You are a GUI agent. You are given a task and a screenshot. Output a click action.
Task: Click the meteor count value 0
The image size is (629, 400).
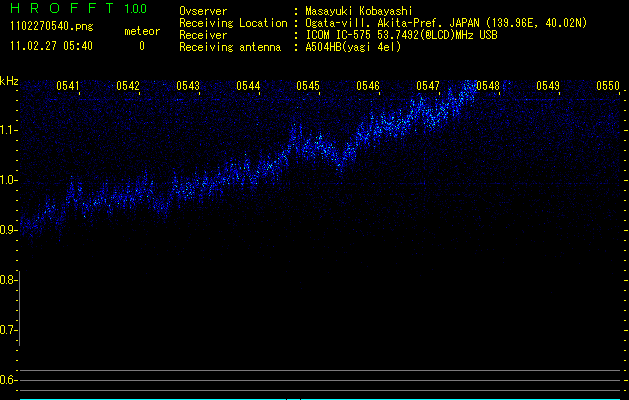click(141, 46)
